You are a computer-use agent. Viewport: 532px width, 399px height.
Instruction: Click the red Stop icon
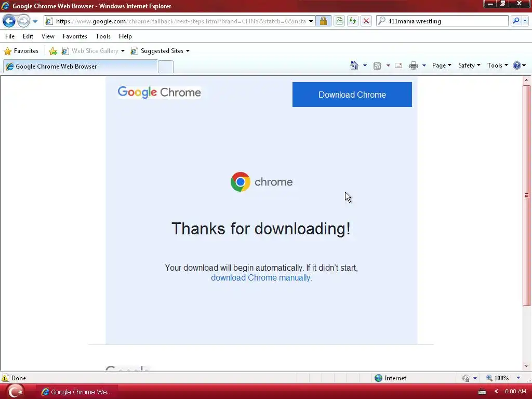tap(366, 21)
